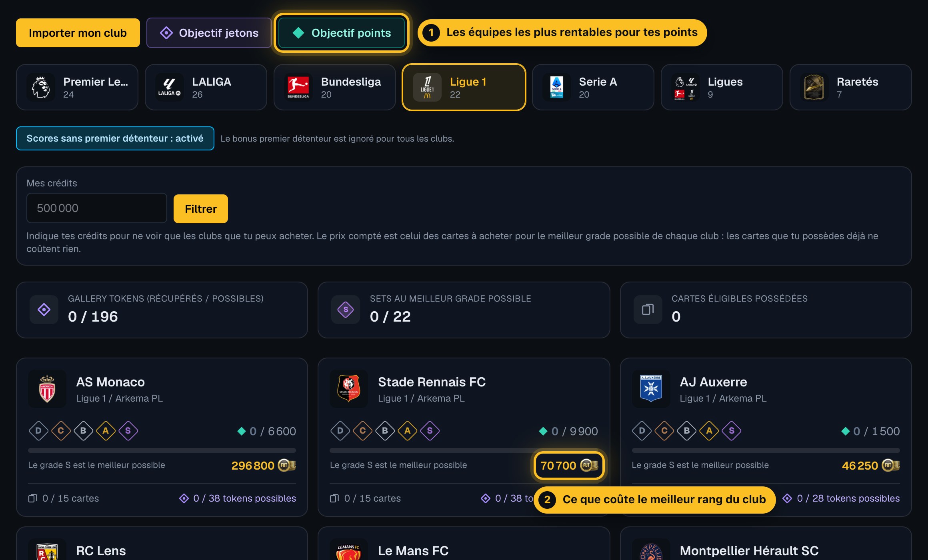
Task: Open the AJ Auxerre club title
Action: [x=713, y=382]
